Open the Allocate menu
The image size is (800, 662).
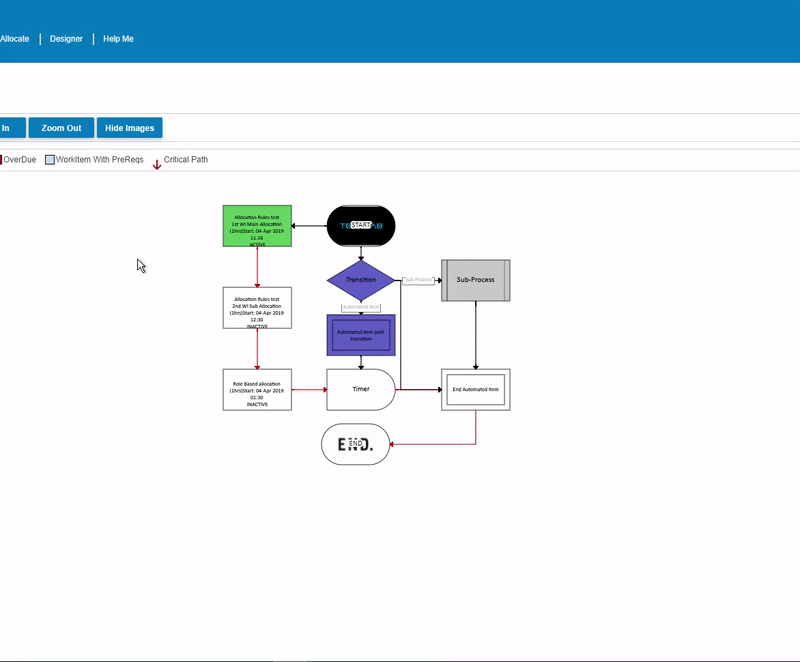pyautogui.click(x=15, y=39)
